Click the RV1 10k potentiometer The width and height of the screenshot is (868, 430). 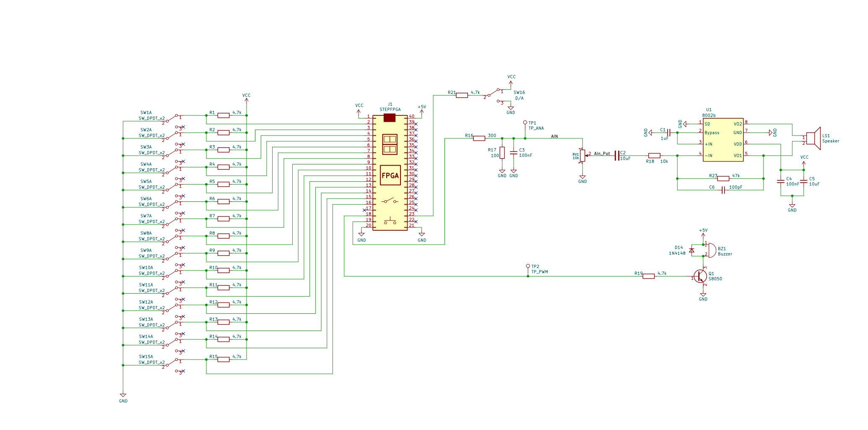(582, 156)
